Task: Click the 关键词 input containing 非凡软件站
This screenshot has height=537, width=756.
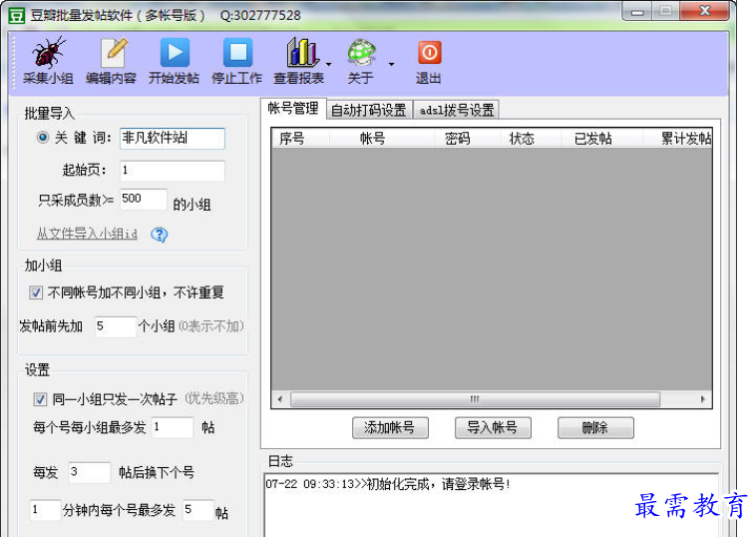Action: click(173, 138)
